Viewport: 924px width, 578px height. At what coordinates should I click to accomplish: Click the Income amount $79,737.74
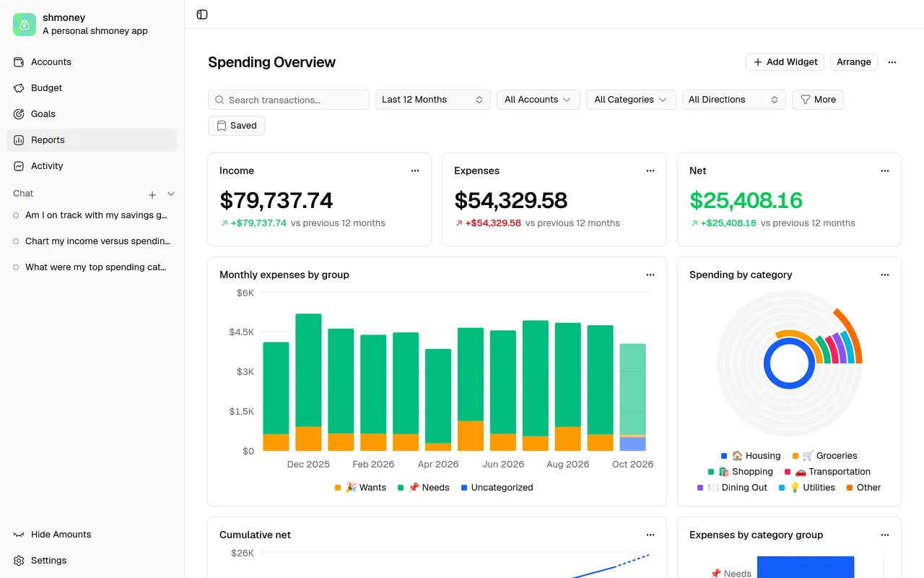[x=276, y=200]
